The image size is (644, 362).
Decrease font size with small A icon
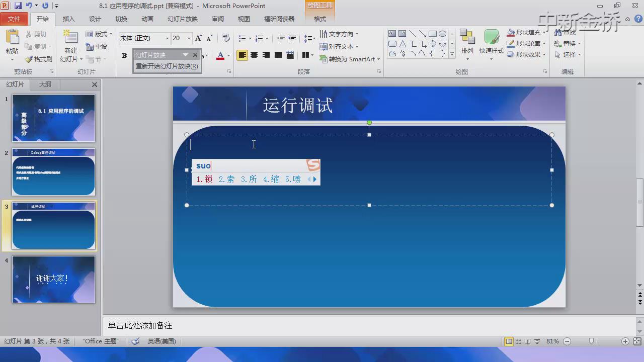[x=209, y=38]
